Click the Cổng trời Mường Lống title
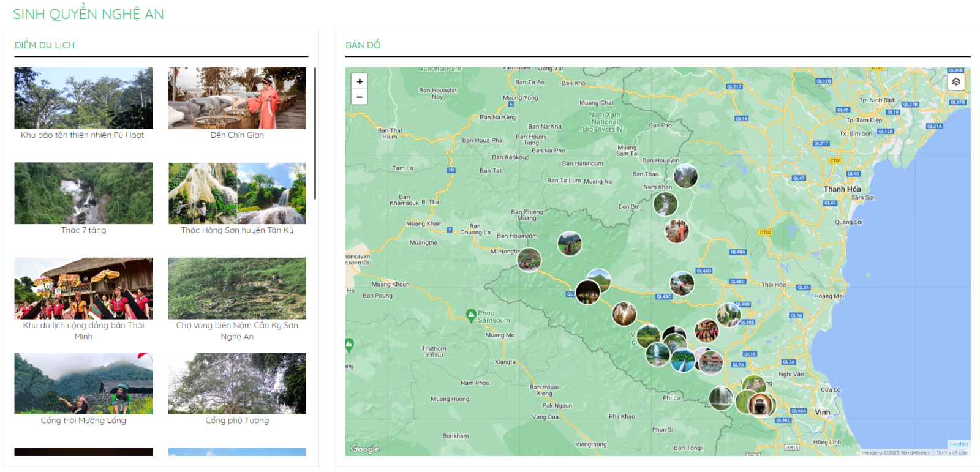 (83, 421)
